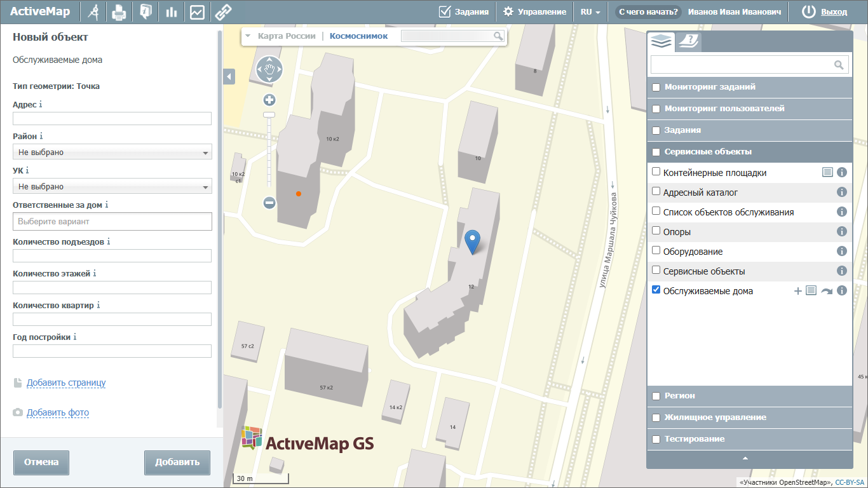Zoom in with the map plus button

tap(269, 100)
